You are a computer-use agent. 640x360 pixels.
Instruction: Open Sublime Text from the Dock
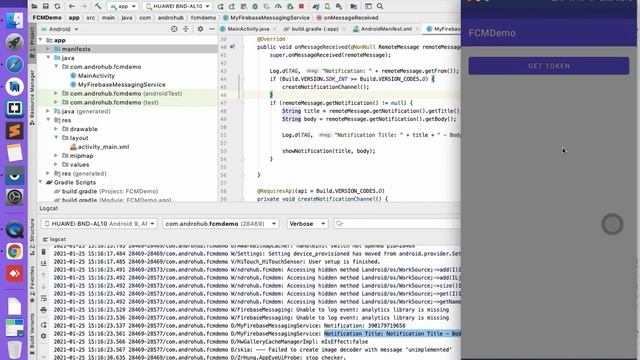(14, 131)
